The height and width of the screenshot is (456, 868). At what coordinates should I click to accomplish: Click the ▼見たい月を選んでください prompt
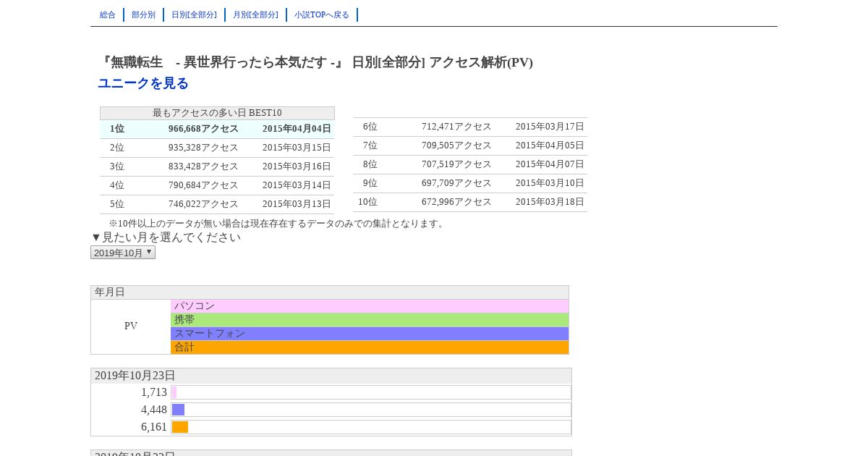pos(166,237)
